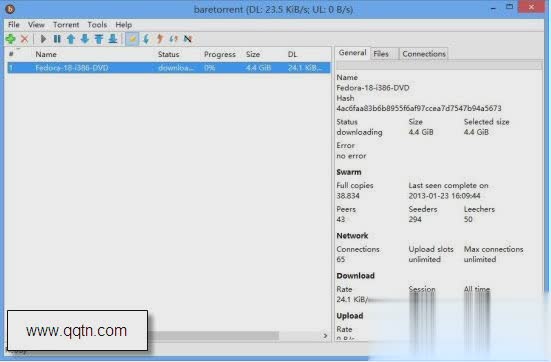551x362 pixels.
Task: Open the View menu
Action: (x=36, y=25)
